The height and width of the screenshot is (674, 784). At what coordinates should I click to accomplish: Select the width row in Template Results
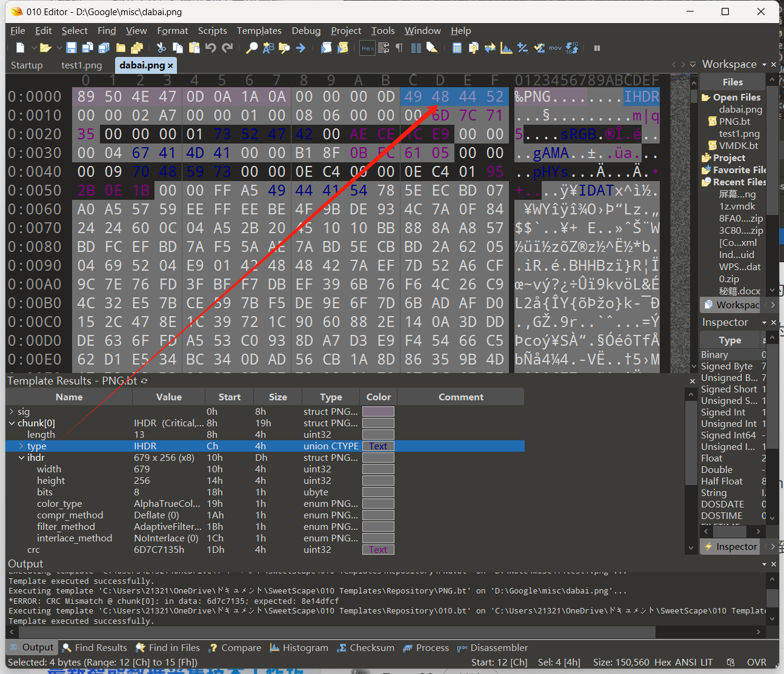[x=265, y=469]
